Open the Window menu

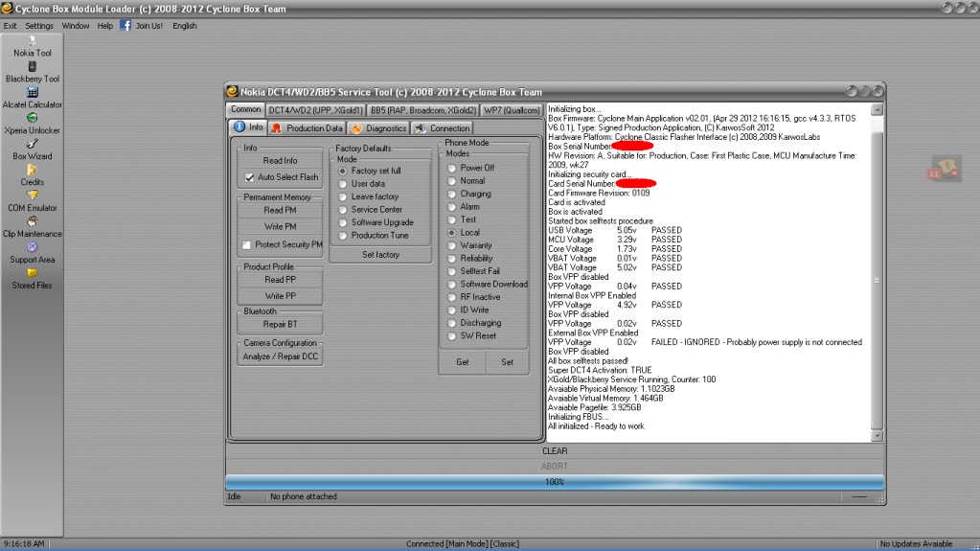click(x=76, y=26)
